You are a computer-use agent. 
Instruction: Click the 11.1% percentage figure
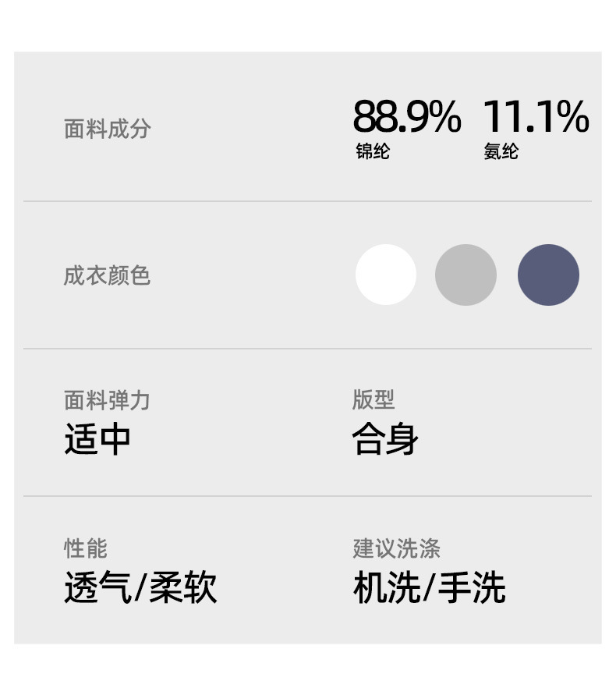[x=536, y=117]
